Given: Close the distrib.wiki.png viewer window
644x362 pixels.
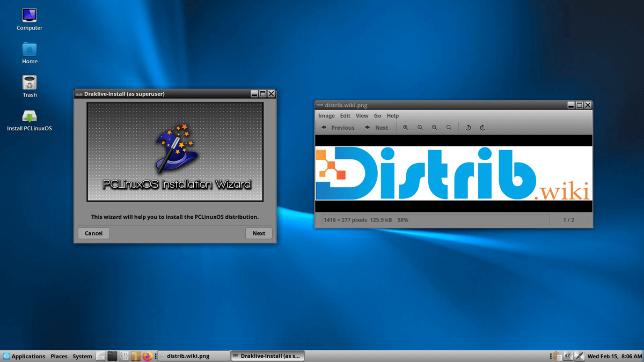Looking at the screenshot, I should 588,105.
